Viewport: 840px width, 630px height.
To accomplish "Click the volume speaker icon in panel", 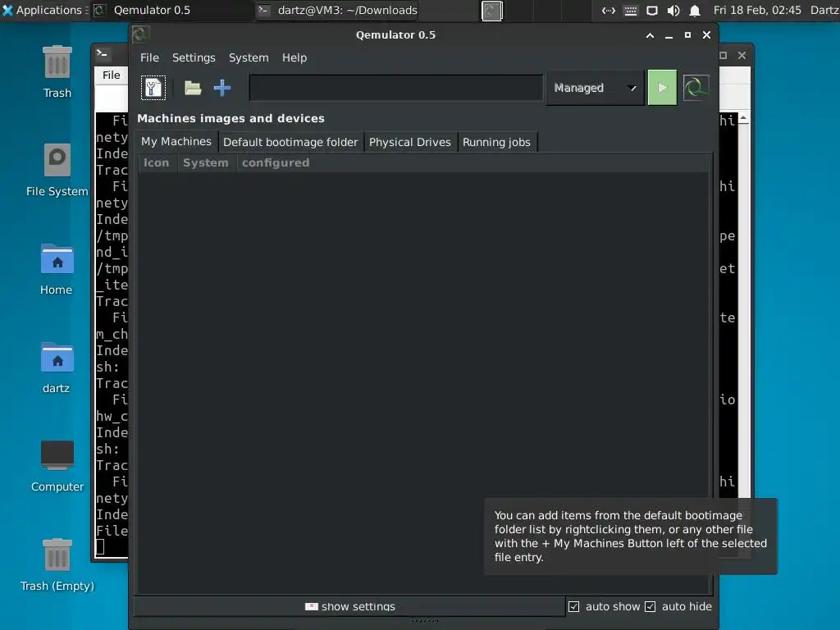I will point(673,11).
